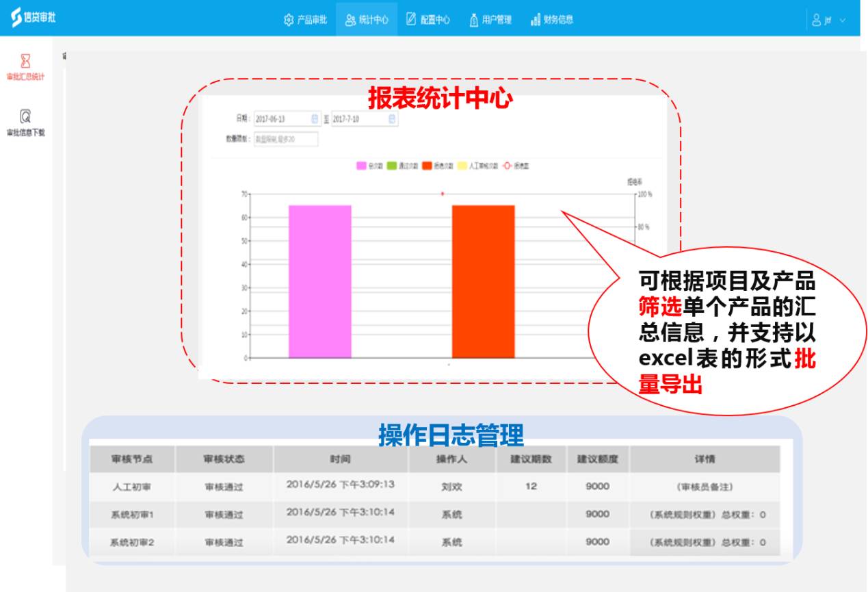The image size is (868, 592).
Task: Toggle the pink 总次数 legend swatch
Action: point(362,166)
